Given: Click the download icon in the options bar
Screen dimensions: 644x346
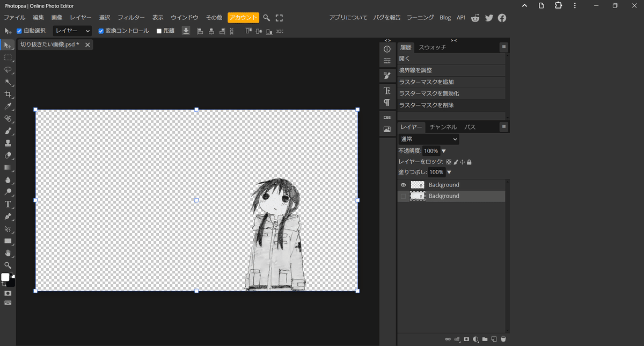Looking at the screenshot, I should tap(186, 31).
